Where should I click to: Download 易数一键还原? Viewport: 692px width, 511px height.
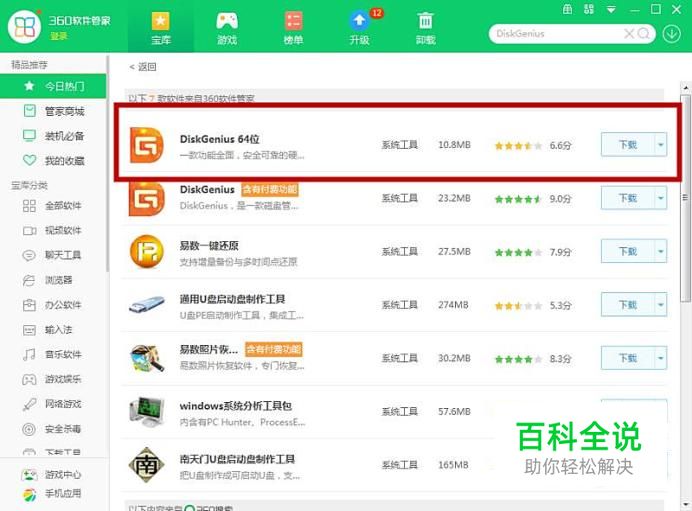pos(628,252)
